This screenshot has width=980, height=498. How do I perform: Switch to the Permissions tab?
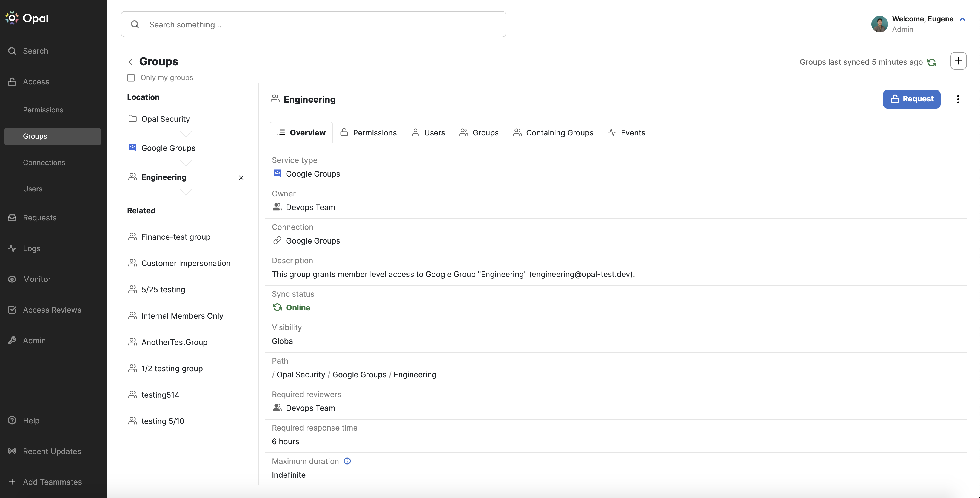point(368,132)
